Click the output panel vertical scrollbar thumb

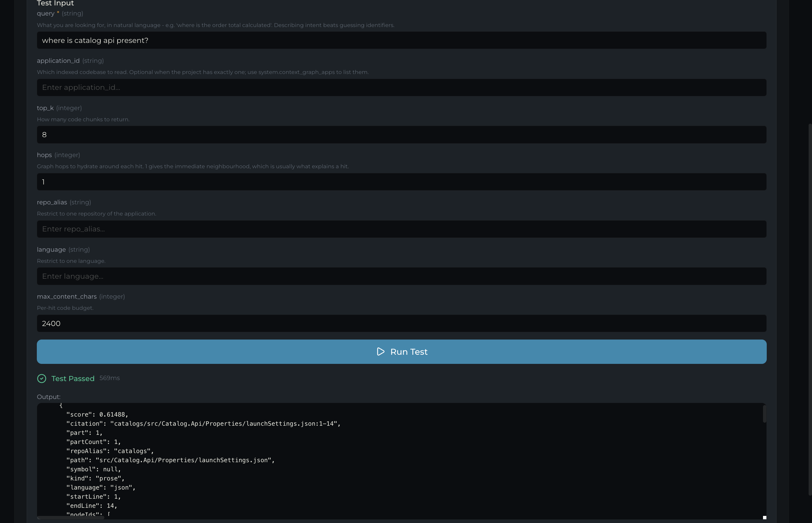[764, 414]
